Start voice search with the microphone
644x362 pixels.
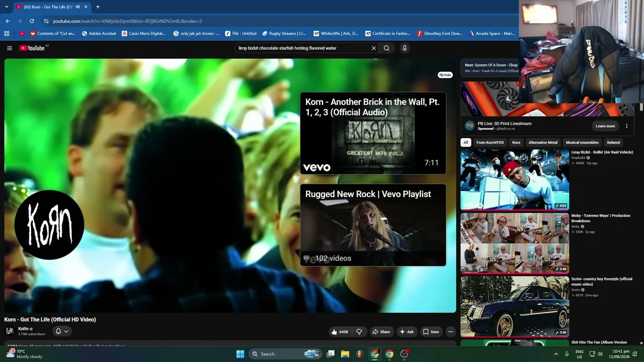pyautogui.click(x=405, y=48)
